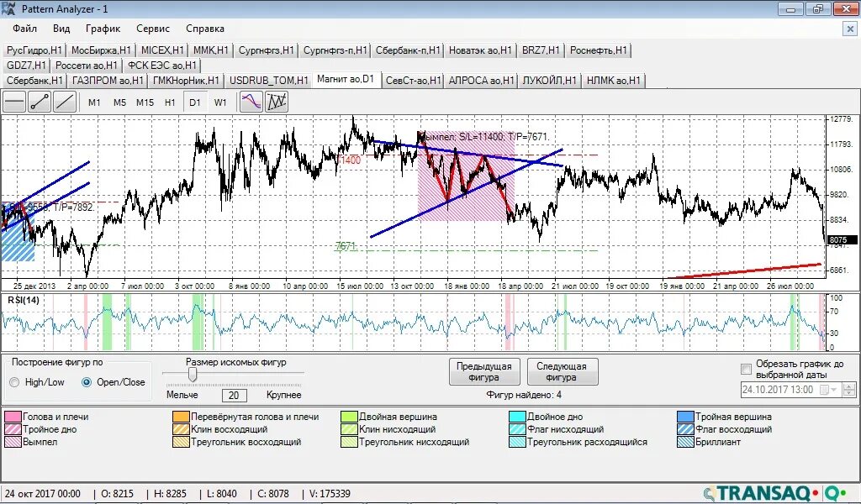Screen dimensions: 861x504
Task: Toggle the pattern zigzag detection icon
Action: (276, 102)
